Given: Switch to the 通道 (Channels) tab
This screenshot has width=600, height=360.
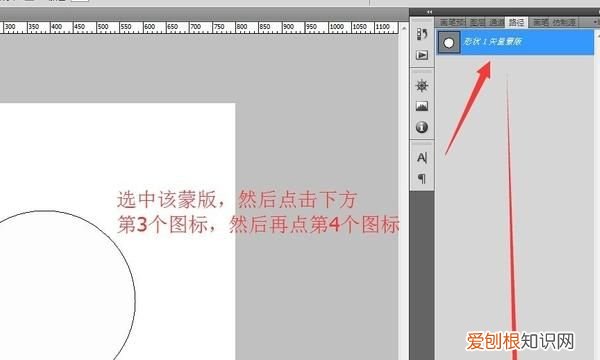Looking at the screenshot, I should [497, 22].
